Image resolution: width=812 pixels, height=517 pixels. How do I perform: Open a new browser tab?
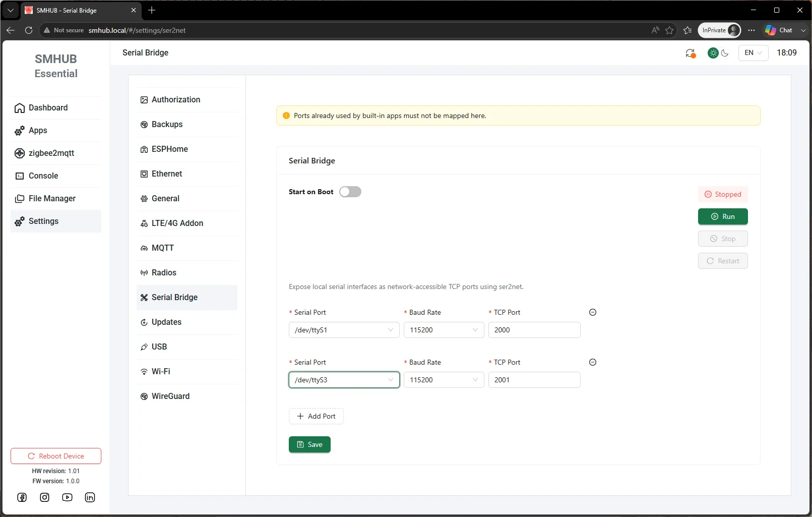pos(152,10)
